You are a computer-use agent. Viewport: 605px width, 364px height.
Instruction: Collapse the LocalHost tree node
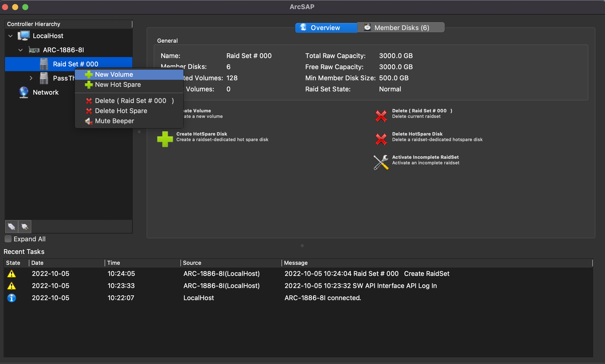pyautogui.click(x=10, y=36)
